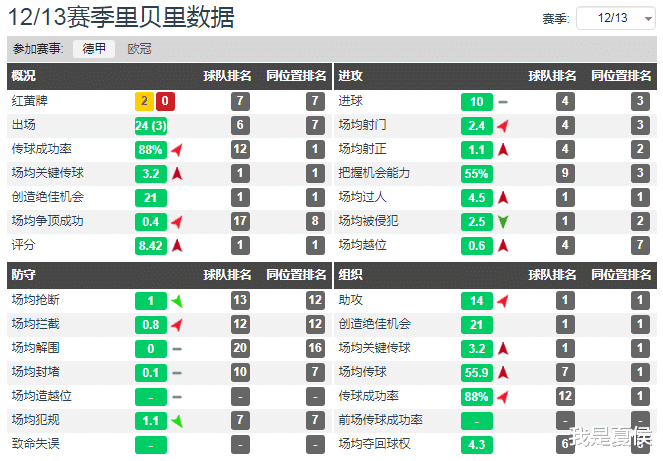Click the up arrow beside 评分 8.42
The height and width of the screenshot is (461, 663).
177,245
